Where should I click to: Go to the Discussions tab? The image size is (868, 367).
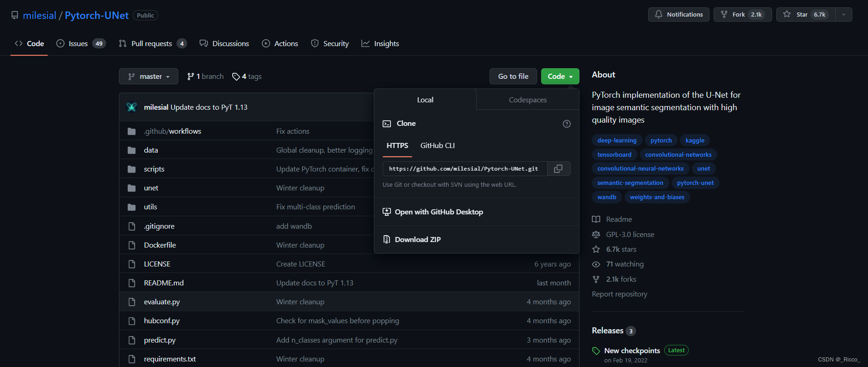(224, 44)
